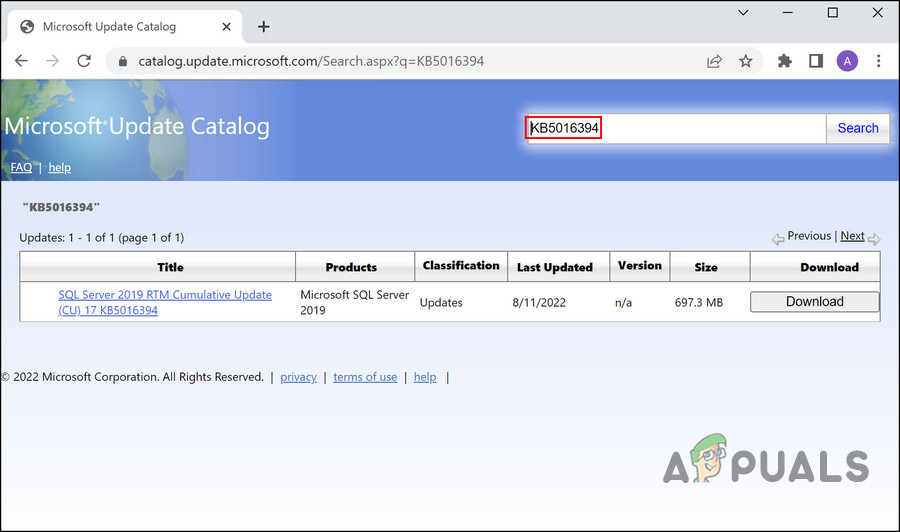Click the Download button for KB5016394
Image resolution: width=900 pixels, height=532 pixels.
pyautogui.click(x=814, y=302)
